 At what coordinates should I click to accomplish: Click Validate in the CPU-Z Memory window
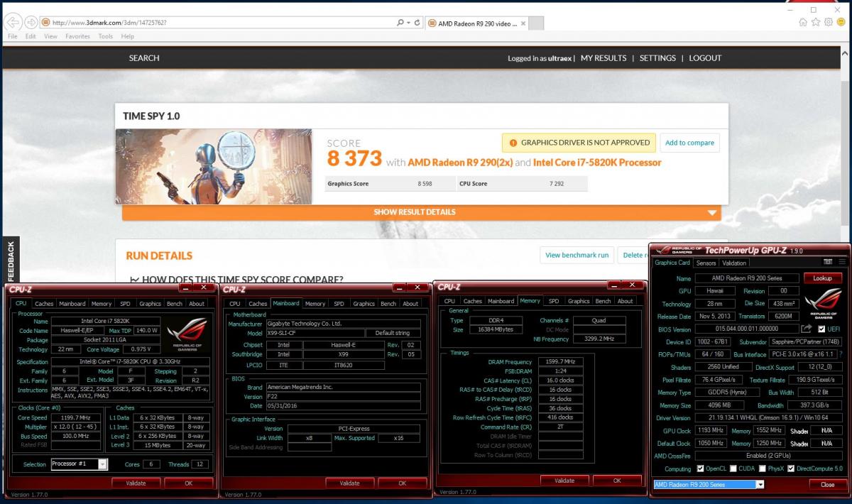[x=564, y=480]
